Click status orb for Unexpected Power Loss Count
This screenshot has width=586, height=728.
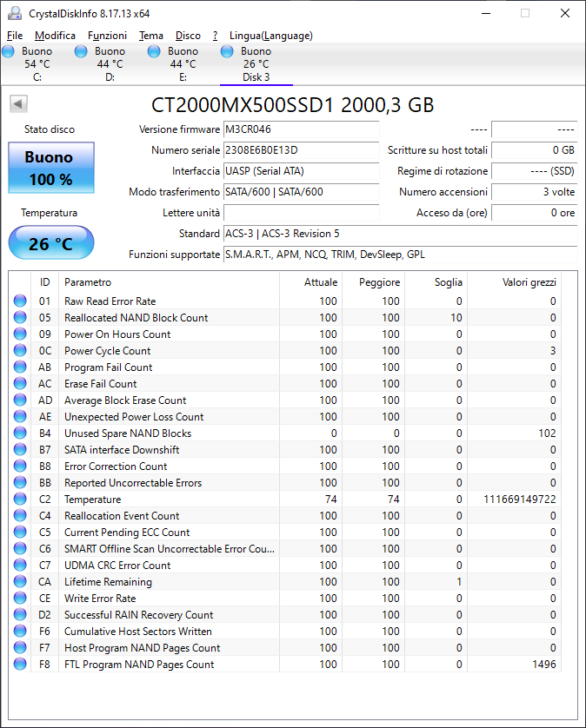point(20,416)
